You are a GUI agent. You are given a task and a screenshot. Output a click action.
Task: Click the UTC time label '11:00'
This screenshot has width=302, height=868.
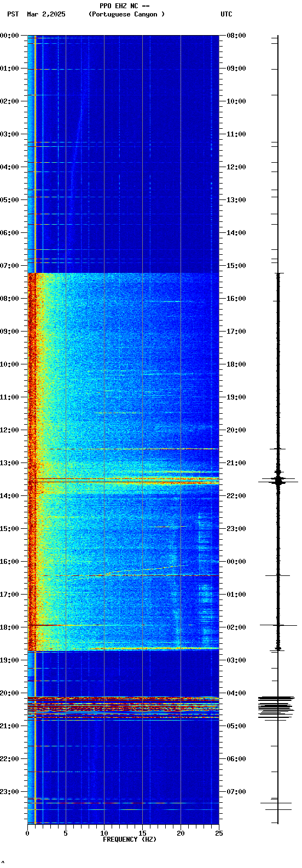click(x=236, y=134)
